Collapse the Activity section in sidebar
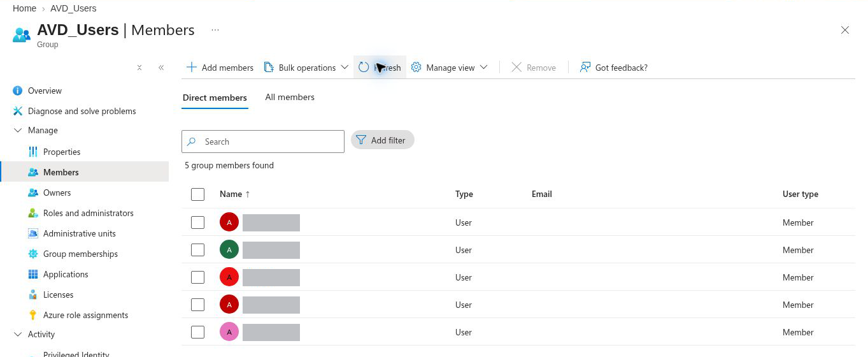868x357 pixels. [x=18, y=334]
